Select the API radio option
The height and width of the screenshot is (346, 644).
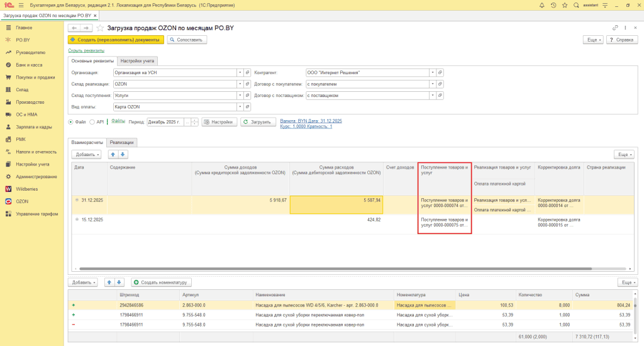click(x=92, y=122)
